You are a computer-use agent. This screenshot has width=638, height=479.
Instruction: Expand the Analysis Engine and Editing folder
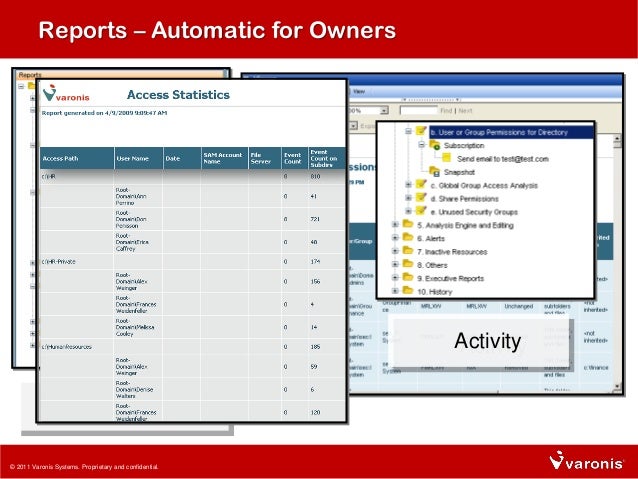coord(395,225)
